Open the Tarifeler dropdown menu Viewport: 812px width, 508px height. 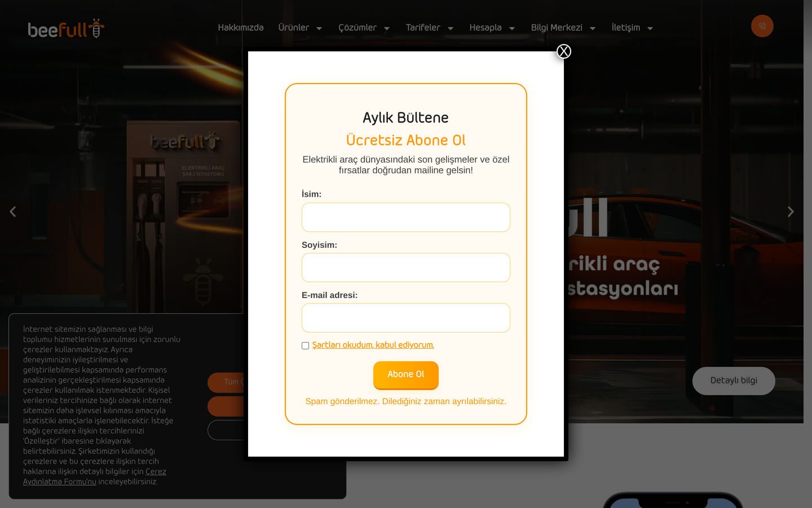[430, 28]
